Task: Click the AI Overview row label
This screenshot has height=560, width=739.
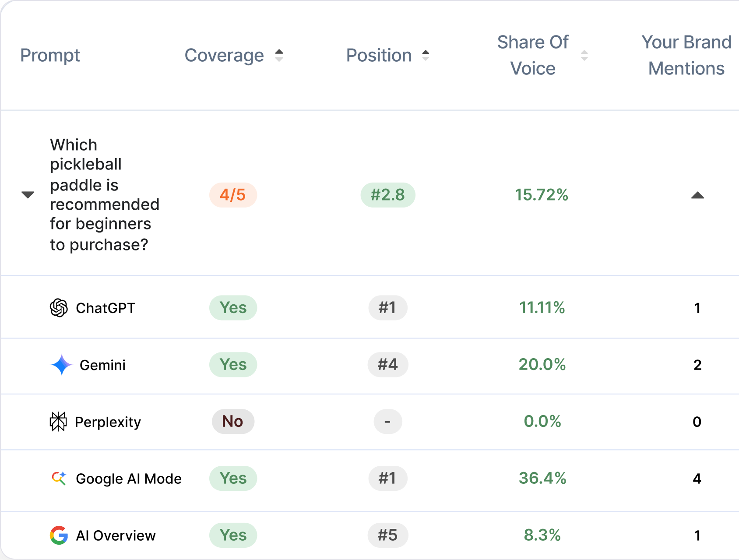Action: point(116,535)
